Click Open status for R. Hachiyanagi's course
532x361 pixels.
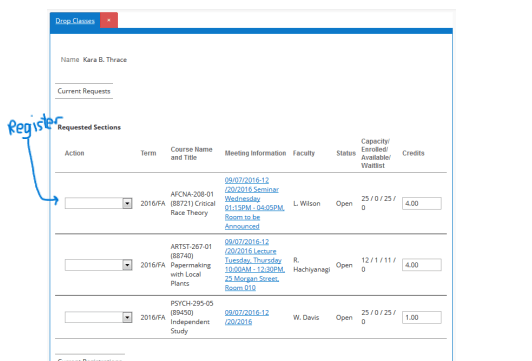tap(344, 265)
